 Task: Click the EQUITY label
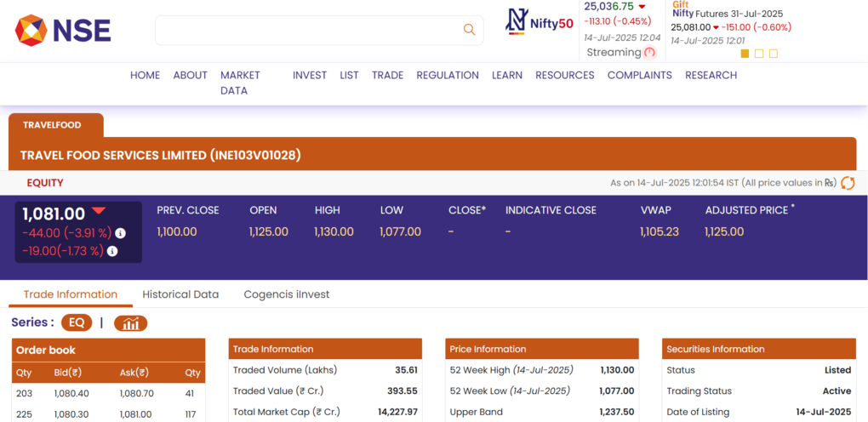[x=45, y=183]
